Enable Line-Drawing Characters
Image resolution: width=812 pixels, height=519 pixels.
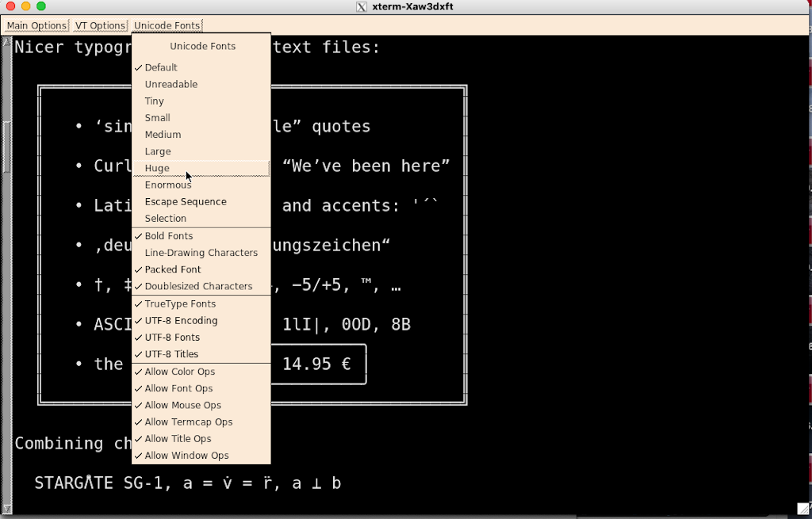pos(201,253)
